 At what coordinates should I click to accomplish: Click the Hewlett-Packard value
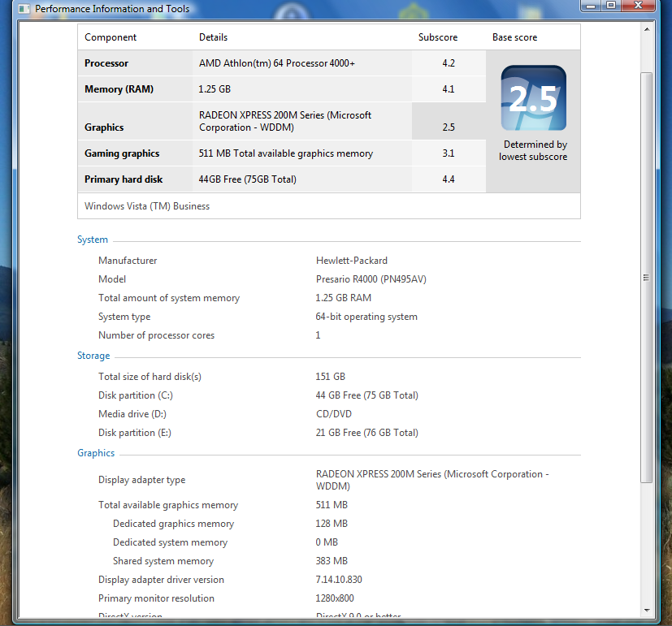click(x=351, y=261)
